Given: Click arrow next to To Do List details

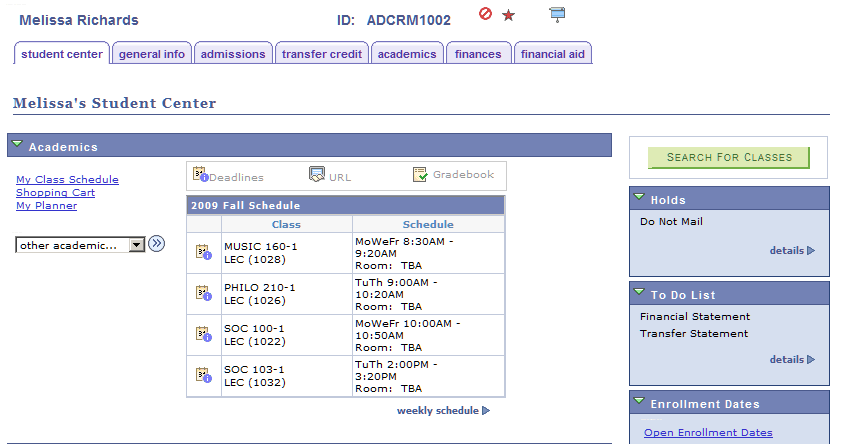Looking at the screenshot, I should pyautogui.click(x=811, y=360).
